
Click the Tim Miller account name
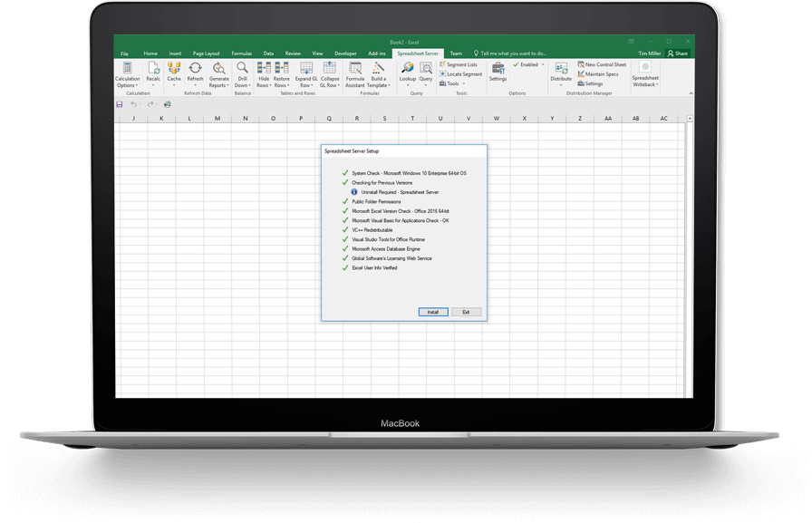pyautogui.click(x=650, y=53)
